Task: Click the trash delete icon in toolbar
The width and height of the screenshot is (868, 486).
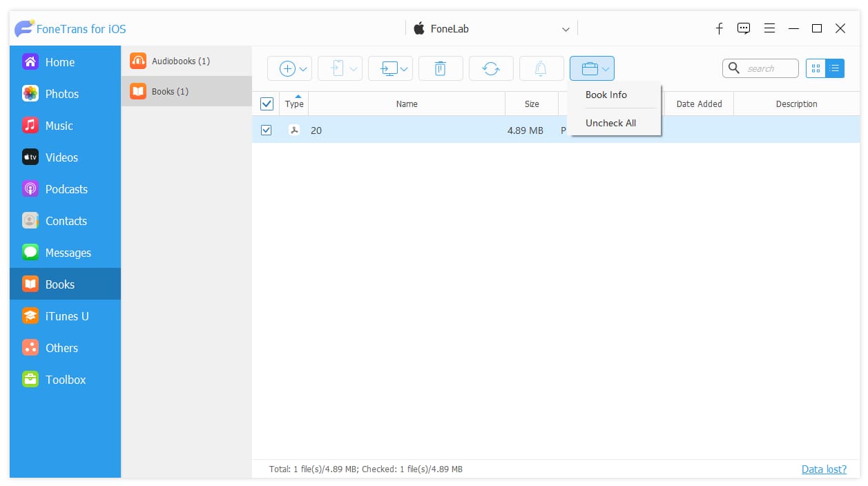Action: 441,68
